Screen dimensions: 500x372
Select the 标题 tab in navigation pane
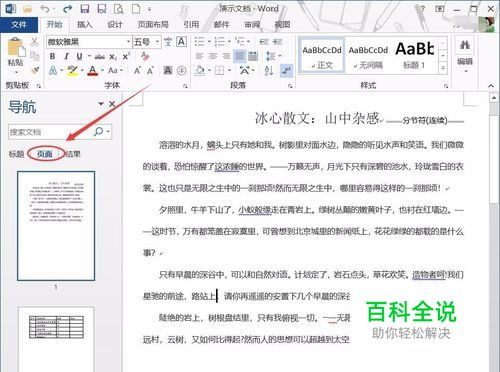pos(16,154)
